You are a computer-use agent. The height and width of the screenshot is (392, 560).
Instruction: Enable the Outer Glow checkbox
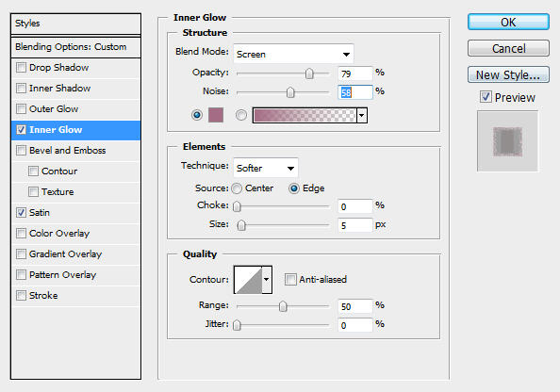[x=21, y=109]
